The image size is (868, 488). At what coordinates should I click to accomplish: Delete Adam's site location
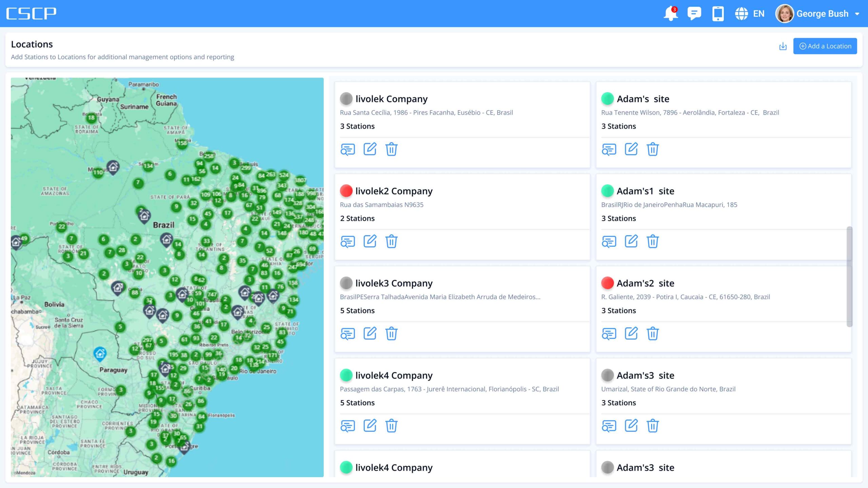point(653,149)
